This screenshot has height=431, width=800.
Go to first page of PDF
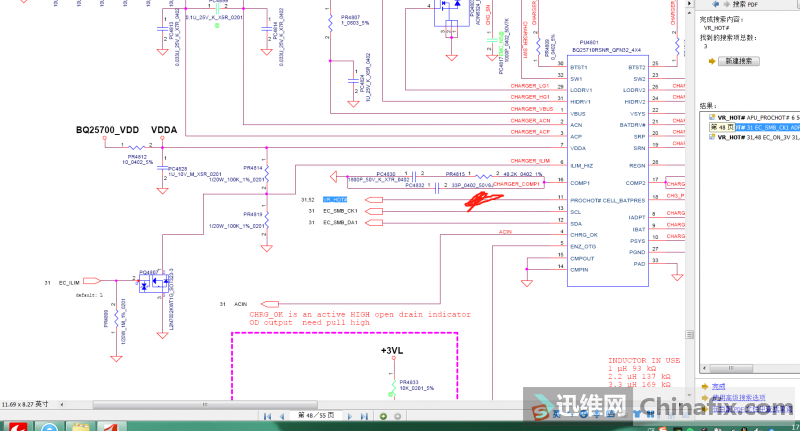[x=267, y=416]
